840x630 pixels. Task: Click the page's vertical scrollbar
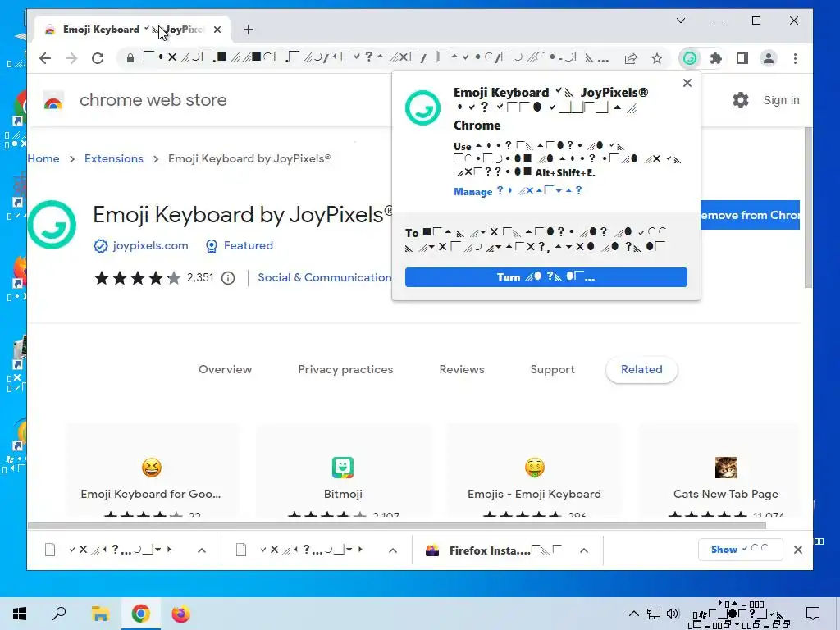808,208
